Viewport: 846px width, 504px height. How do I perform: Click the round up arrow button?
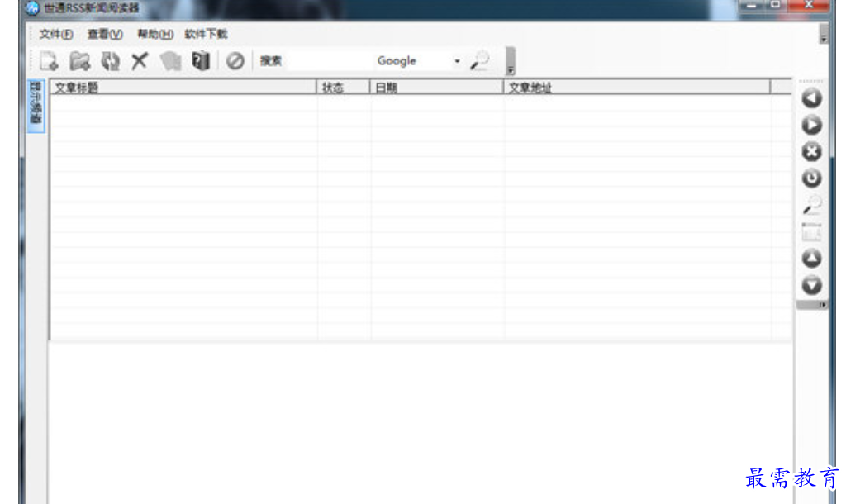[811, 258]
